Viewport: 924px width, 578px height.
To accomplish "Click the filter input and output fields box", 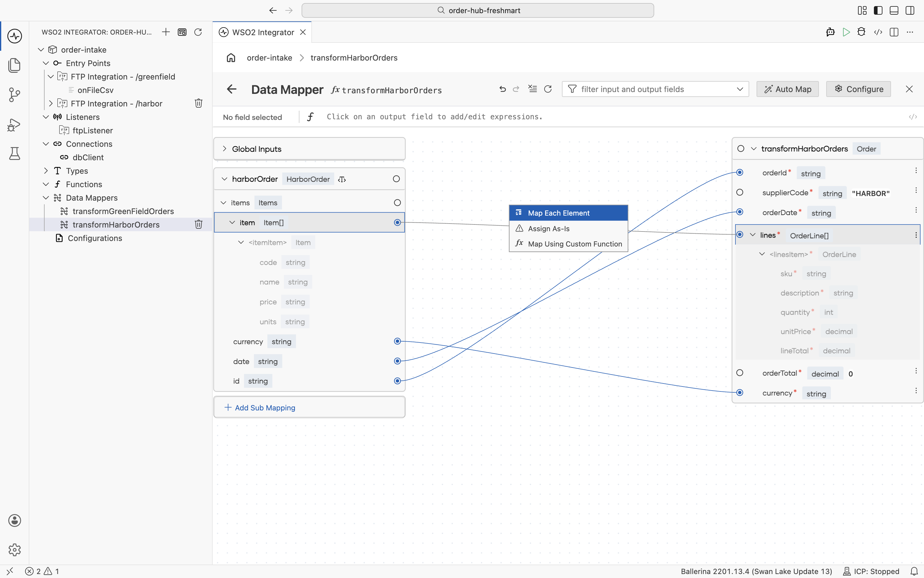I will 655,89.
